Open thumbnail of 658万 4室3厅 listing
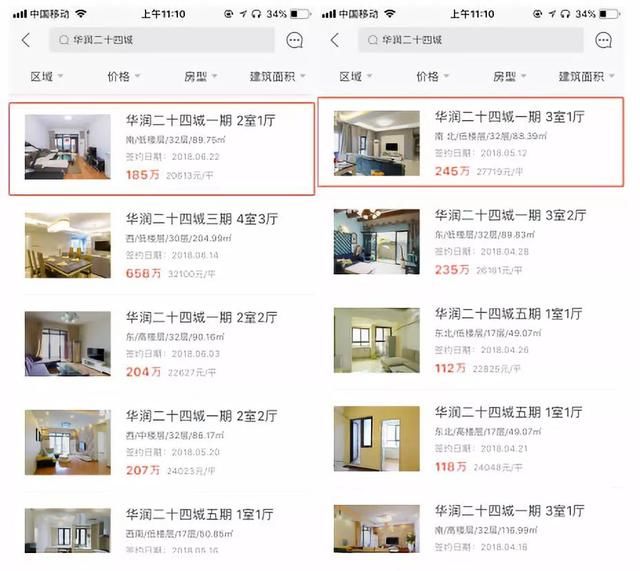 click(68, 245)
